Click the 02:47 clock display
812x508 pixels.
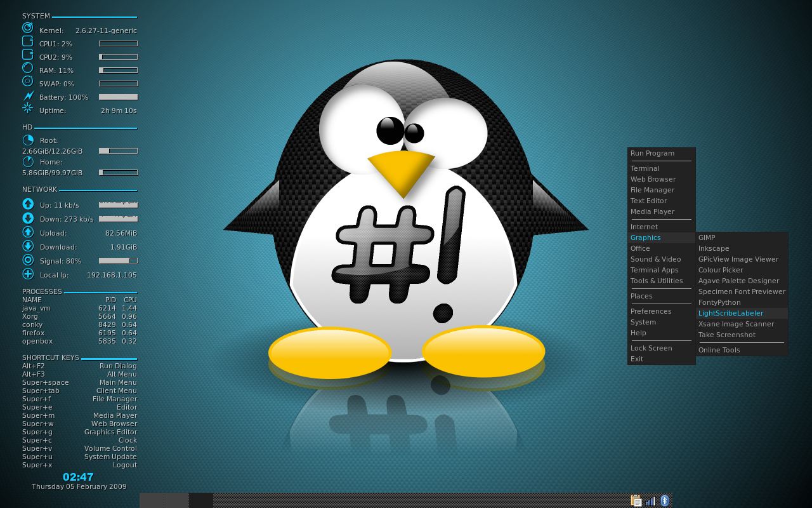pyautogui.click(x=78, y=477)
